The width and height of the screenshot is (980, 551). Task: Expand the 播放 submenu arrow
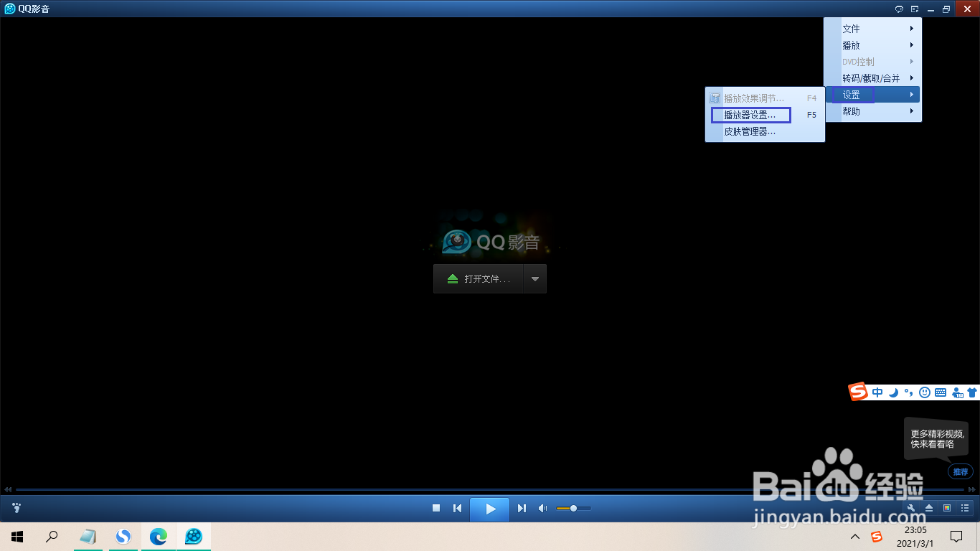point(912,45)
